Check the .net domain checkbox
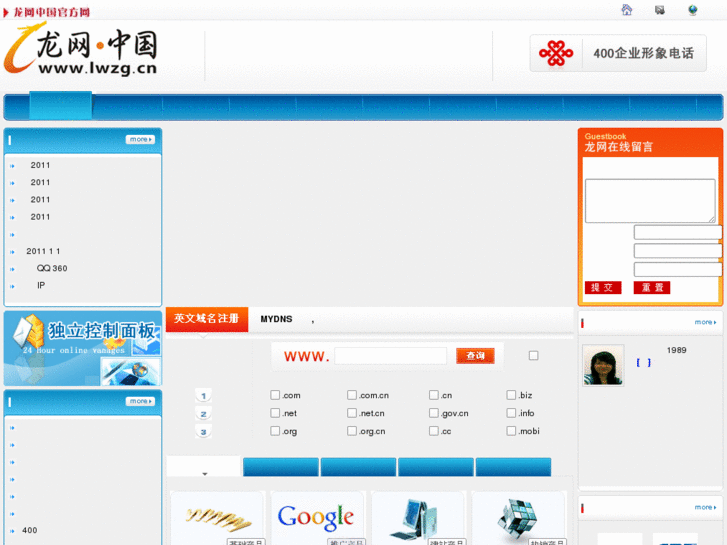 (275, 413)
